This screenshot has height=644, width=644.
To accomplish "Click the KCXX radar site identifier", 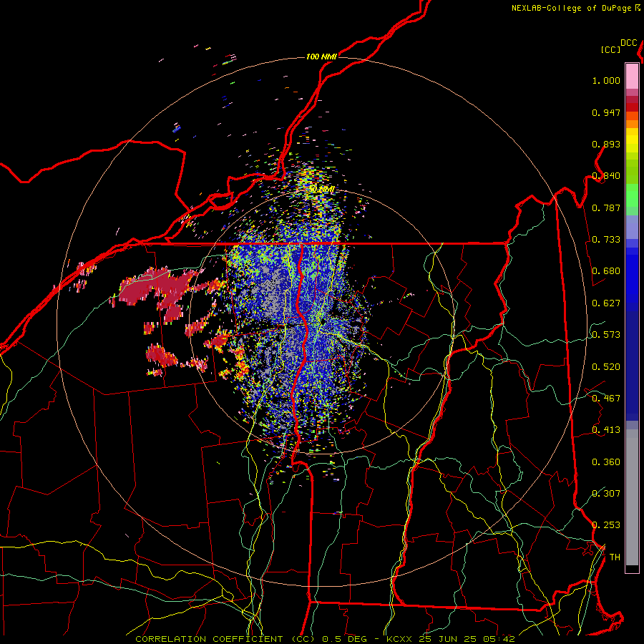I will (x=399, y=639).
